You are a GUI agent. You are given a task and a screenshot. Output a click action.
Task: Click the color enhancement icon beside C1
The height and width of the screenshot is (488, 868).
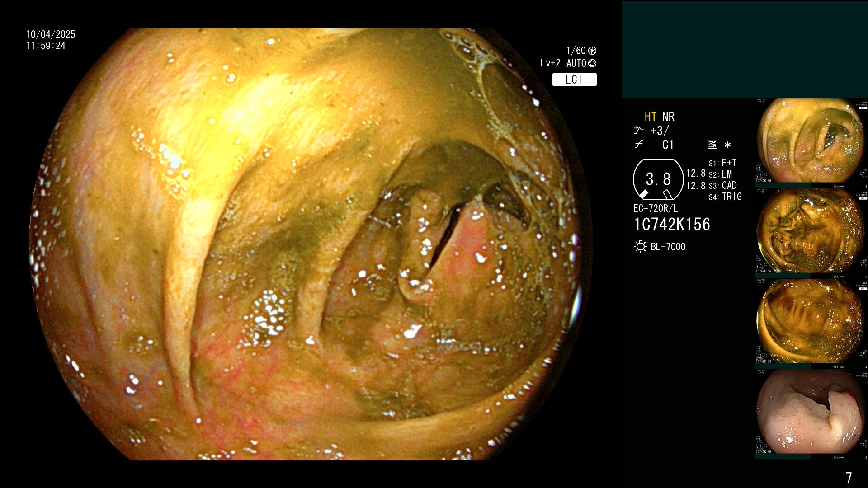(x=638, y=145)
